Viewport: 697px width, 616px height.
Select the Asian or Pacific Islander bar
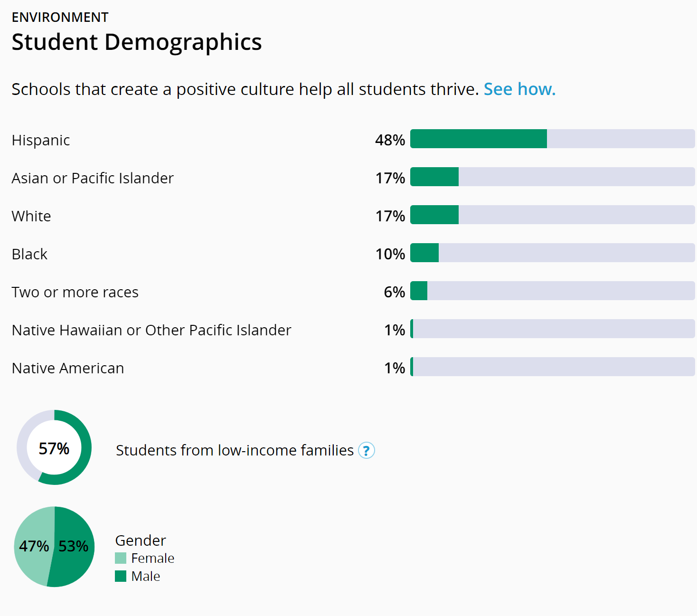pos(552,177)
